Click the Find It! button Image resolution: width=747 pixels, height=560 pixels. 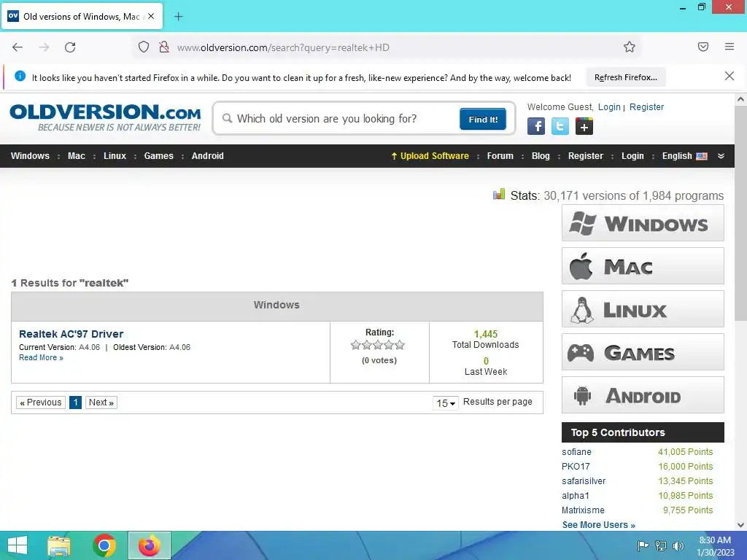(483, 119)
